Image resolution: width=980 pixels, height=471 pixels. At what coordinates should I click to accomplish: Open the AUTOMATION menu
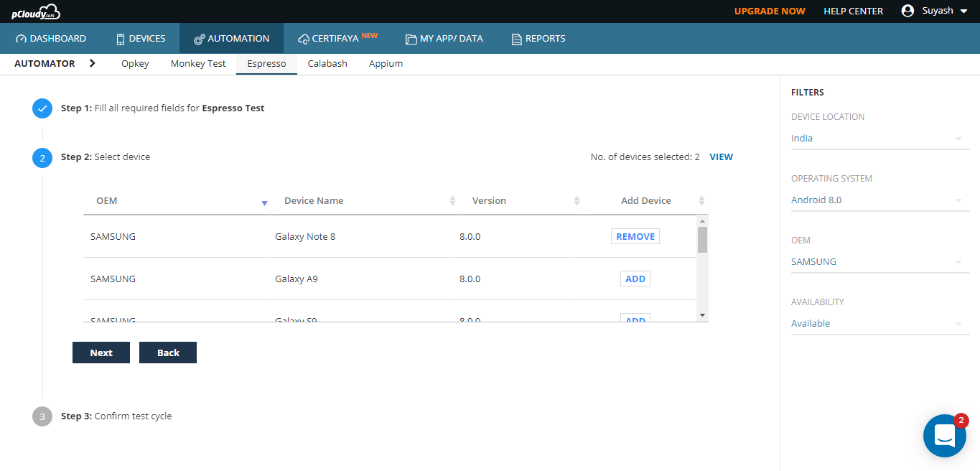231,39
